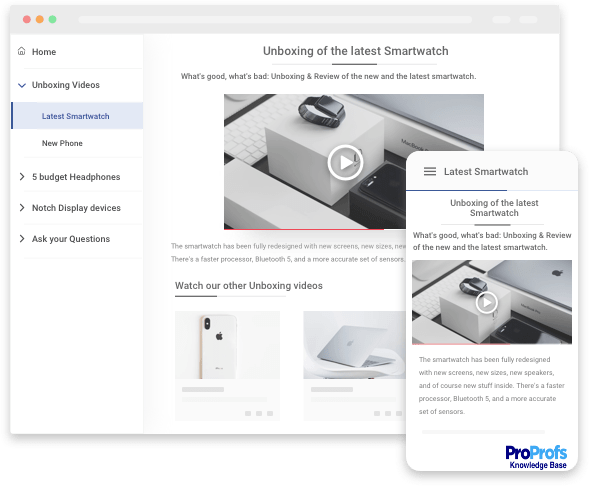Click the orange window minimize dot

39,19
